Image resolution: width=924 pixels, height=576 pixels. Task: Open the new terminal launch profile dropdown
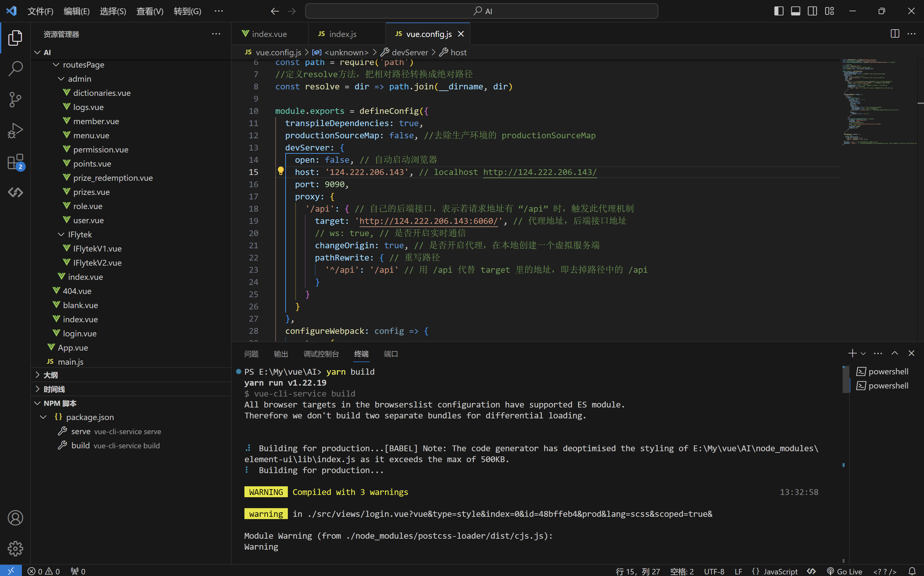coord(864,353)
